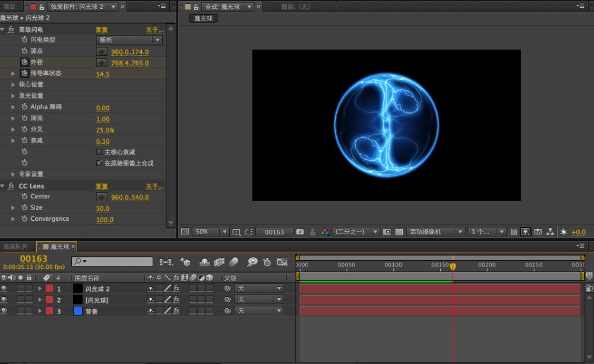This screenshot has height=364, width=594.
Task: Expand the 专家设置 group
Action: click(x=13, y=174)
